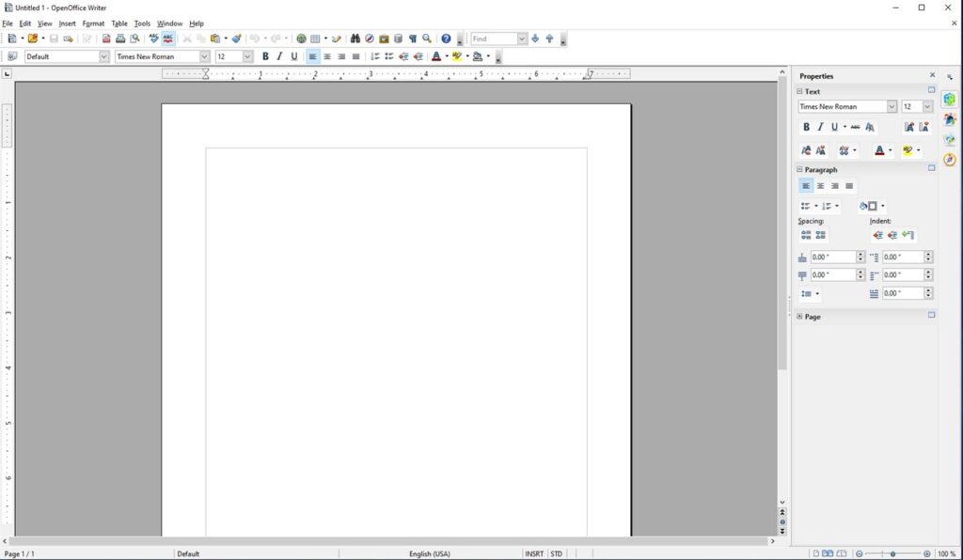Open the font color picker dropdown
This screenshot has width=963, height=560.
[x=446, y=56]
